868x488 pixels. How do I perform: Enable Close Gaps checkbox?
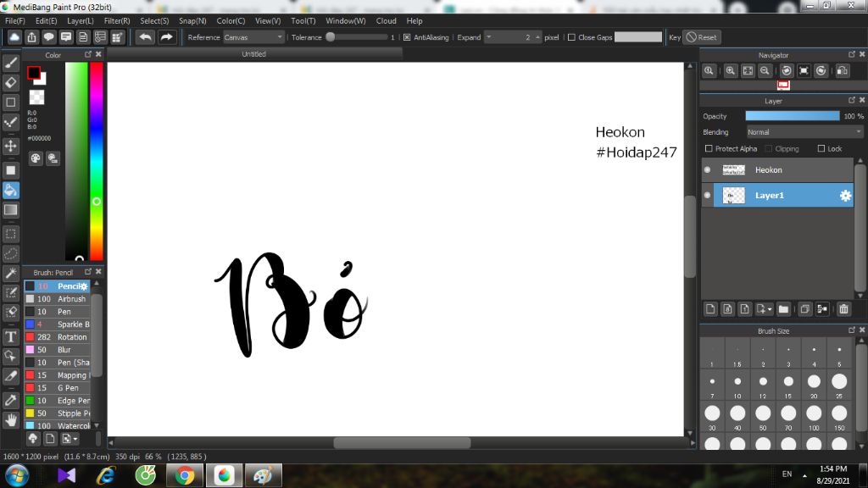(571, 37)
